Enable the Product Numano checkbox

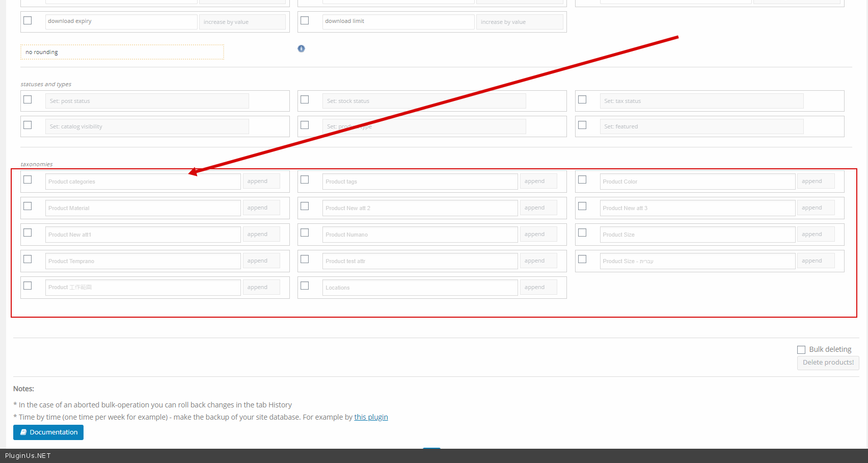tap(305, 233)
